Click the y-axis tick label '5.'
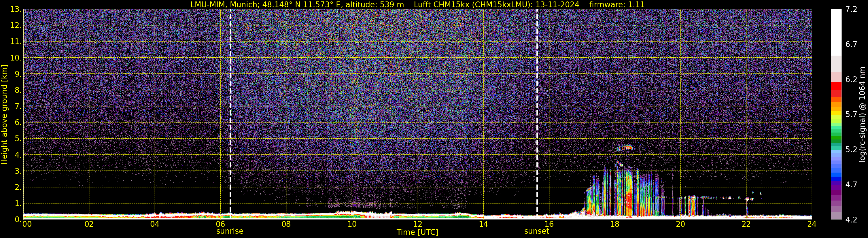The image size is (868, 238). point(18,139)
